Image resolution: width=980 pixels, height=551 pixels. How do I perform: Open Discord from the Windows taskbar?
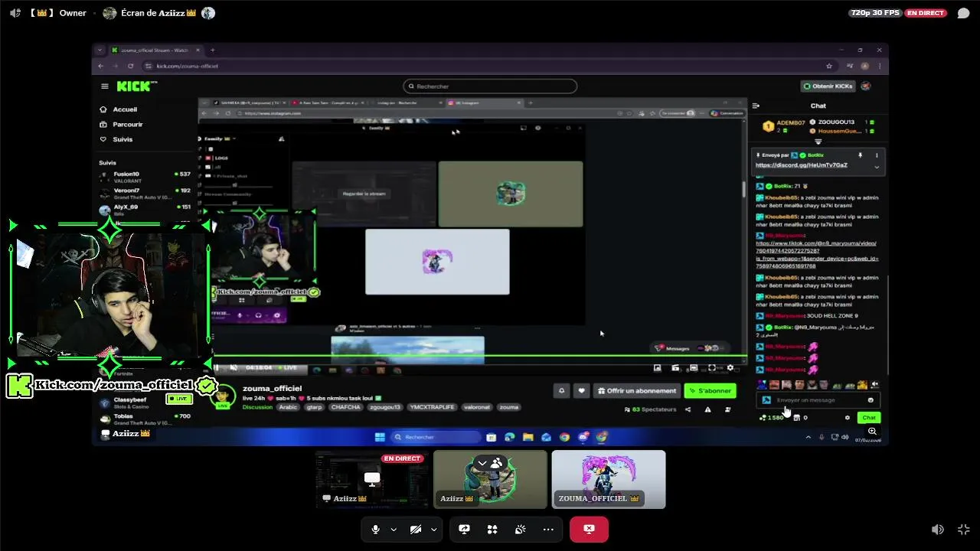click(583, 437)
